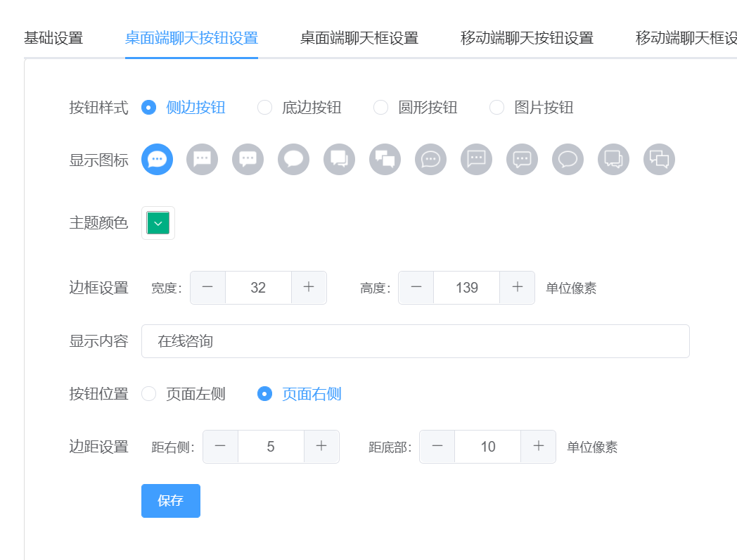Go to the 移动端聊天按钮设置 tab
Image resolution: width=737 pixels, height=560 pixels.
[x=527, y=38]
